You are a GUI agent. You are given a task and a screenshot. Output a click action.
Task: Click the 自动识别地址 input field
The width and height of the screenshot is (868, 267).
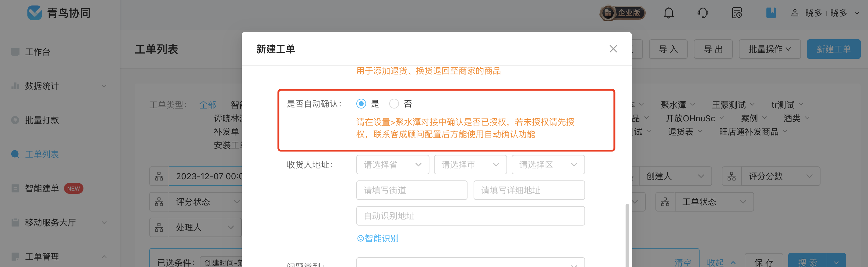(x=470, y=216)
